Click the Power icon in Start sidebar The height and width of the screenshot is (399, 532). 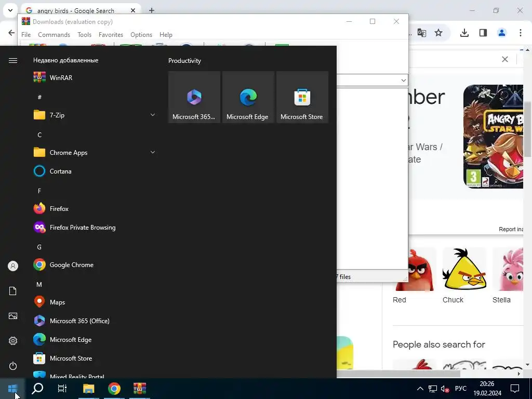pyautogui.click(x=13, y=366)
